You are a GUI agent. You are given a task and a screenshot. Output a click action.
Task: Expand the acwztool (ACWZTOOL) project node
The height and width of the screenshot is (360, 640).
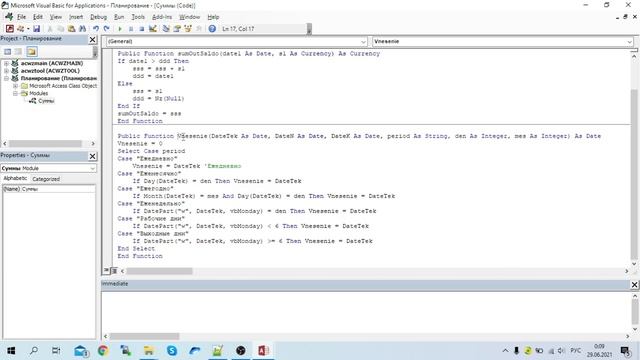[7, 71]
